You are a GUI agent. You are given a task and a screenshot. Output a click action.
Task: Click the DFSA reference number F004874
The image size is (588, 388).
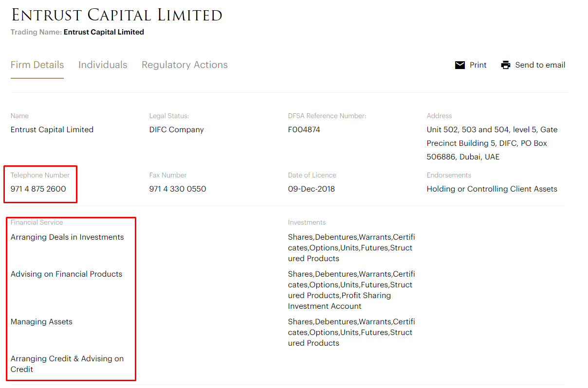click(304, 130)
